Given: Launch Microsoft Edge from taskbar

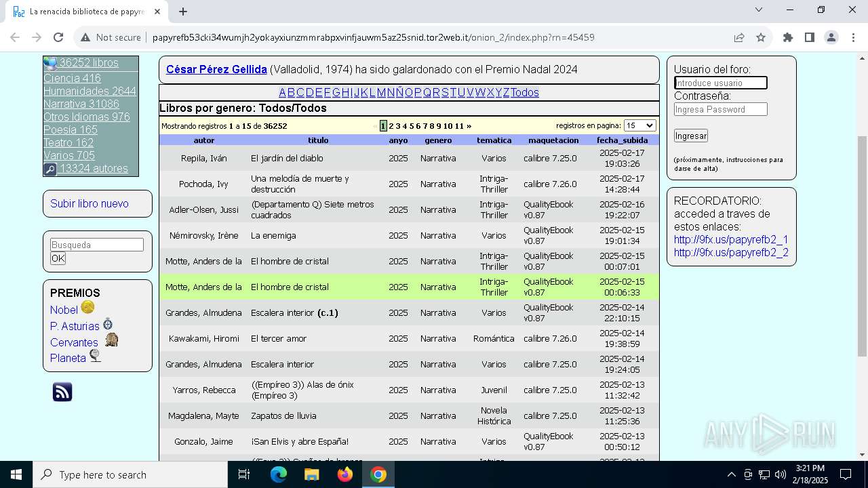Looking at the screenshot, I should 279,474.
